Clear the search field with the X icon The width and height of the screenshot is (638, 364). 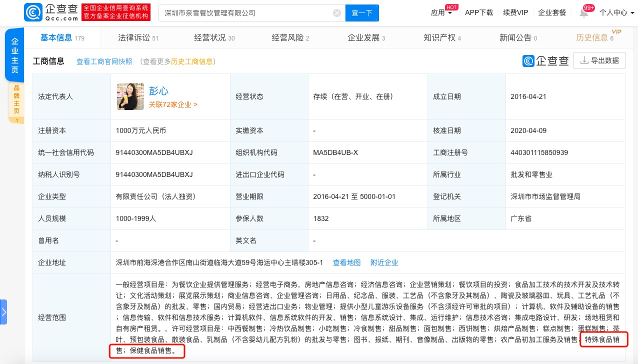(x=337, y=13)
